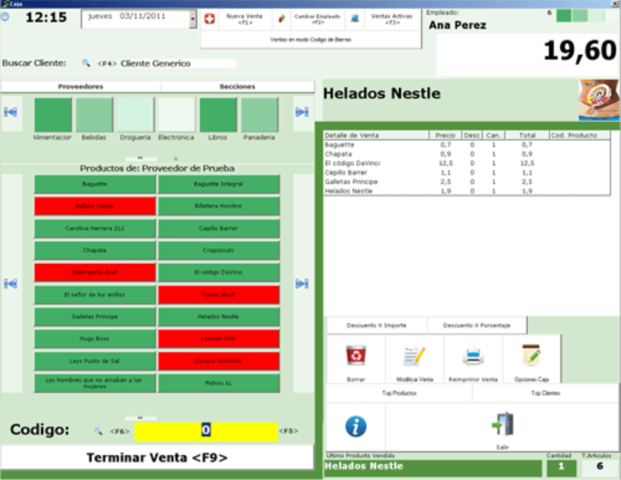
Task: Select the Alimentacion section swatch
Action: (x=53, y=115)
